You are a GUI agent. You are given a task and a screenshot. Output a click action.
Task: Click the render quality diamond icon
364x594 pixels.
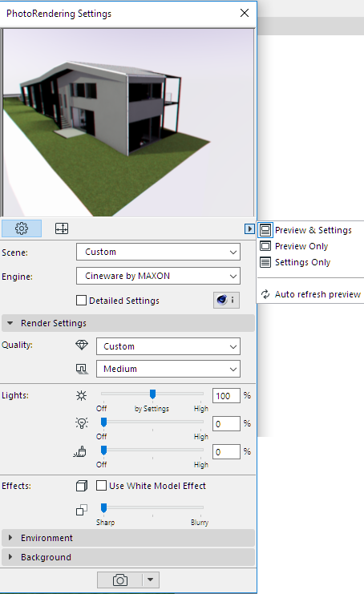82,345
